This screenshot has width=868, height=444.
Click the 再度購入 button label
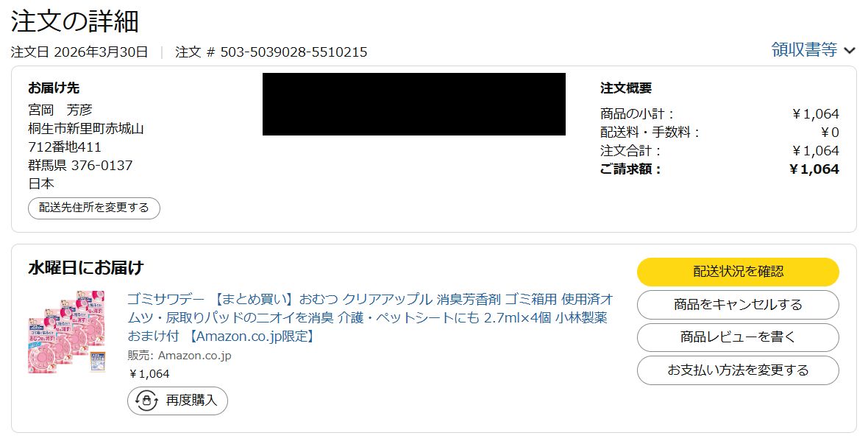(x=191, y=401)
